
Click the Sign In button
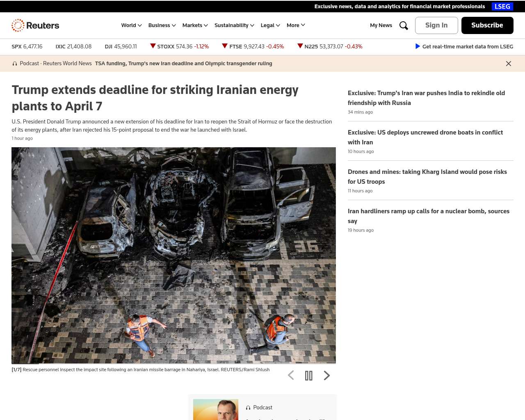coord(436,25)
